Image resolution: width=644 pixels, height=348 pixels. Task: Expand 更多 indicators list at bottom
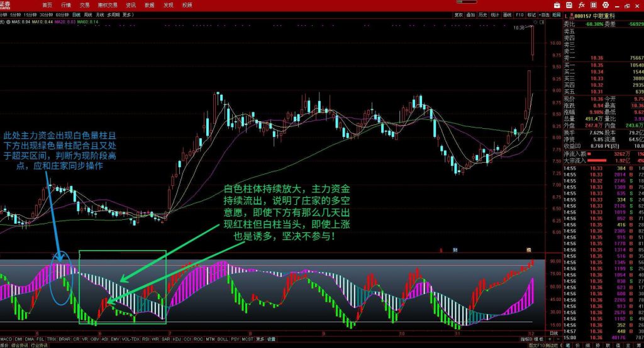click(x=260, y=339)
